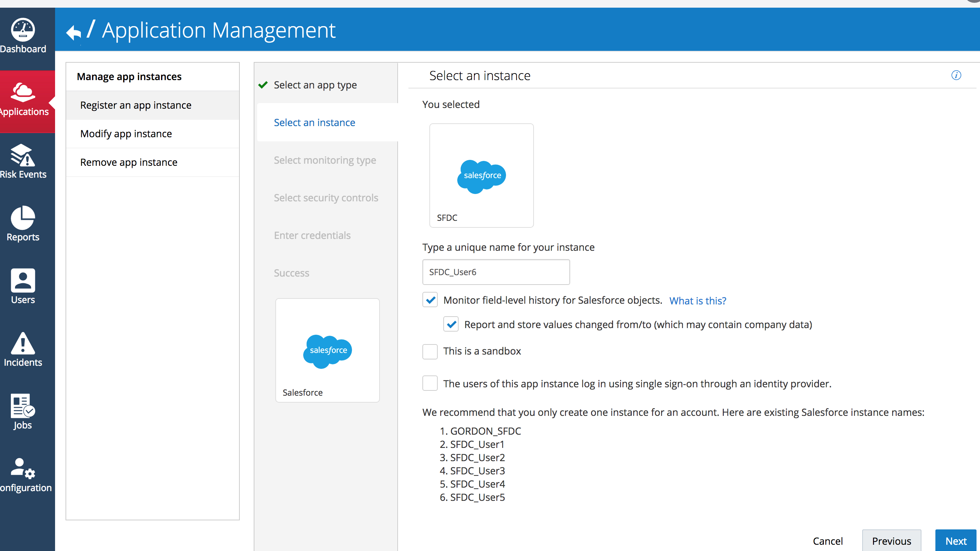This screenshot has width=980, height=551.
Task: Select Remove app instance
Action: click(153, 162)
